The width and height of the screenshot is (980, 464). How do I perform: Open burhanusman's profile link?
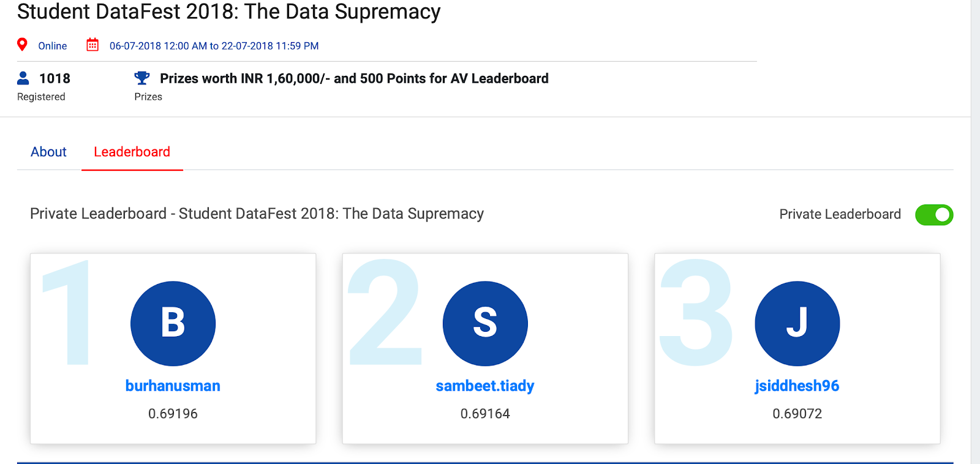(173, 386)
